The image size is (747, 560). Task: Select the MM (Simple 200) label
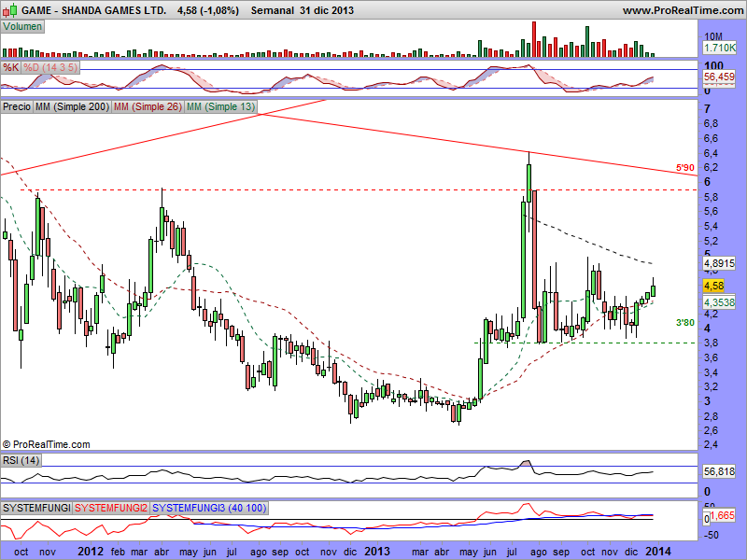pyautogui.click(x=71, y=107)
